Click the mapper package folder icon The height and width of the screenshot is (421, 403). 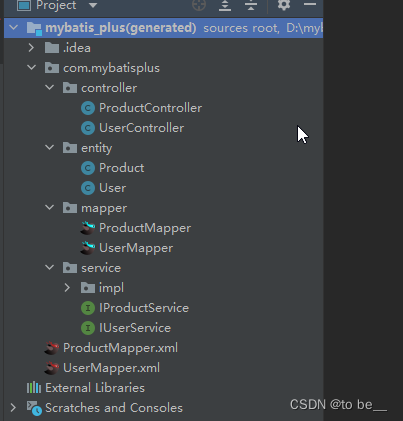pos(70,208)
